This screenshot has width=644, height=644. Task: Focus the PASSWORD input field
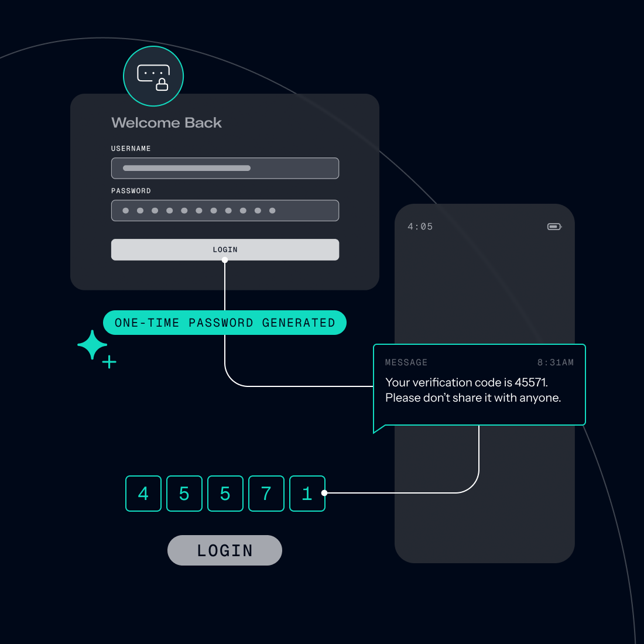[x=225, y=211]
